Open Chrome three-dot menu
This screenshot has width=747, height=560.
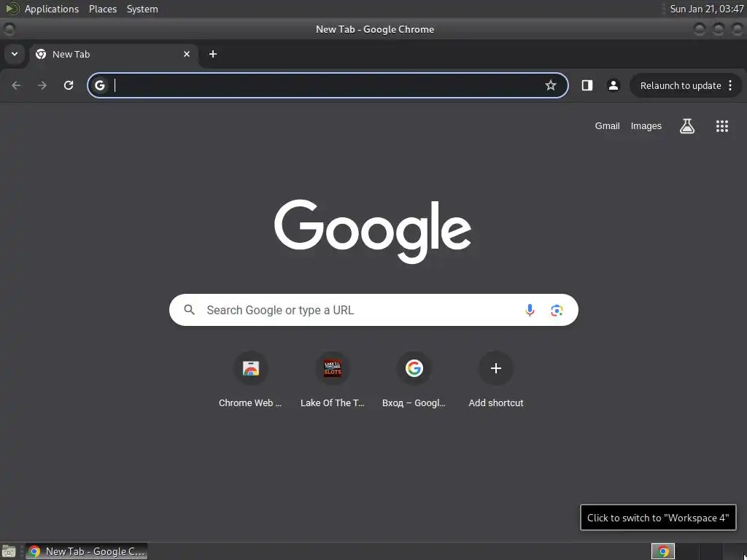[730, 85]
